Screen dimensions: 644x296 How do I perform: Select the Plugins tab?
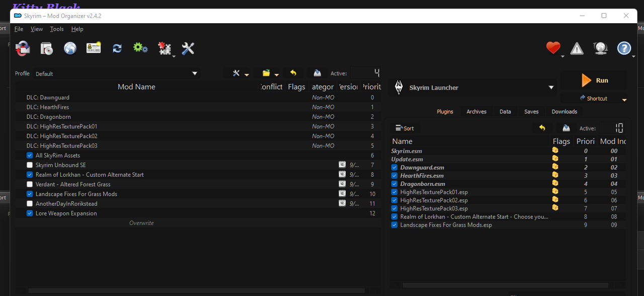tap(445, 111)
